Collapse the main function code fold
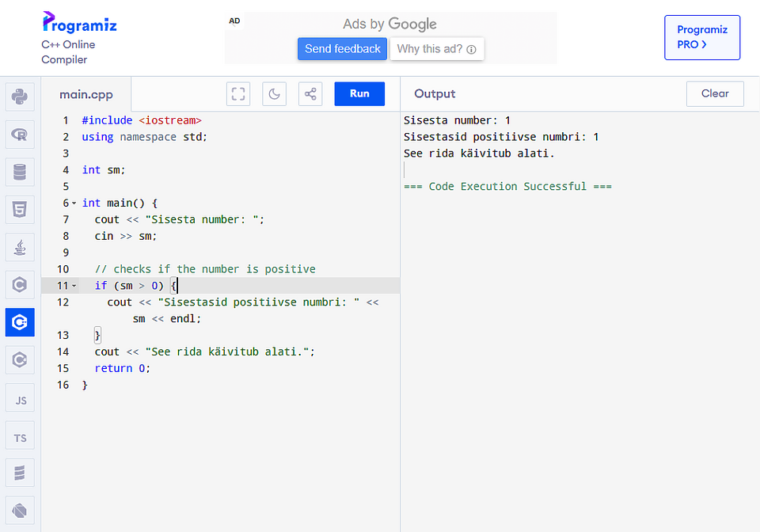The image size is (760, 532). coord(72,203)
